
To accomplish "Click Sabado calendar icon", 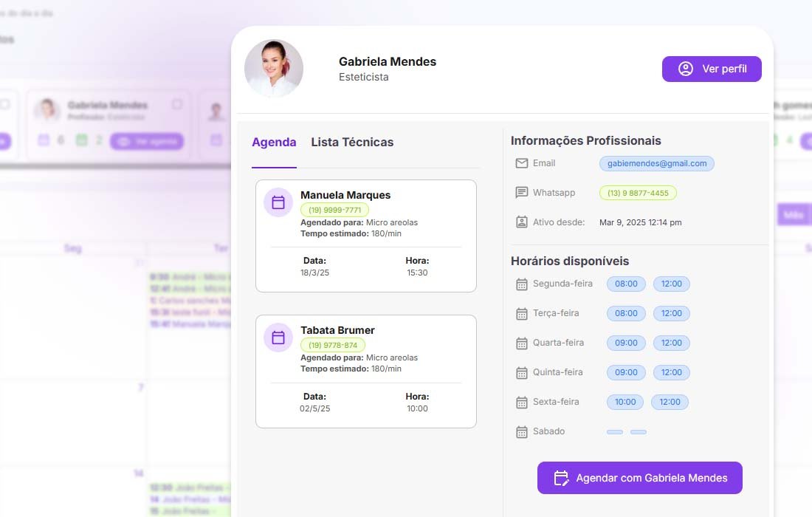I will pyautogui.click(x=521, y=431).
